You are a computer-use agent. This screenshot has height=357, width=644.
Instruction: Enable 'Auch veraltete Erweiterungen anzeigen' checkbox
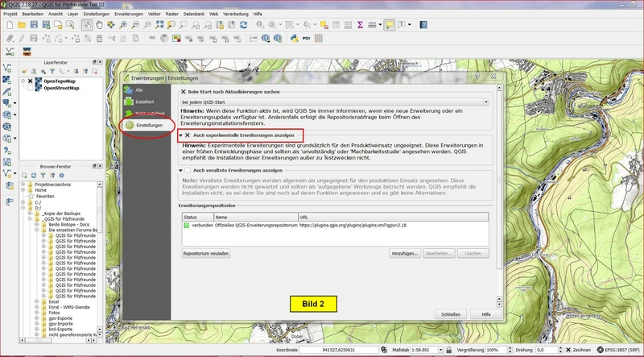[x=188, y=171]
